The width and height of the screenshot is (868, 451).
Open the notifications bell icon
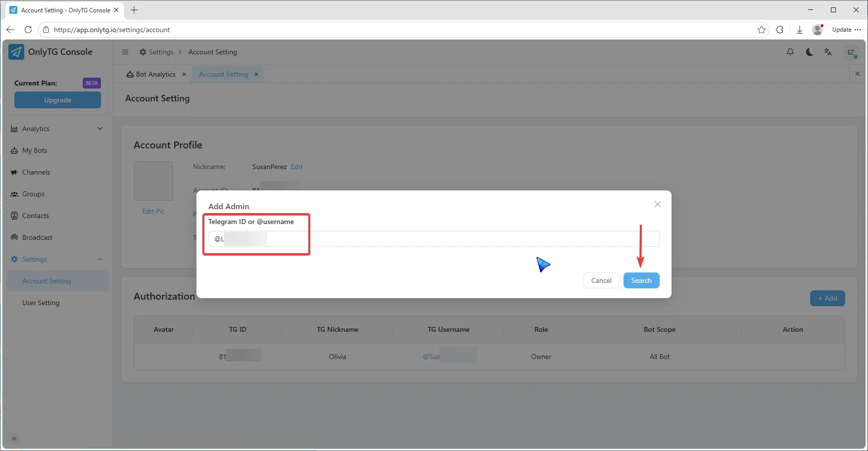(790, 52)
